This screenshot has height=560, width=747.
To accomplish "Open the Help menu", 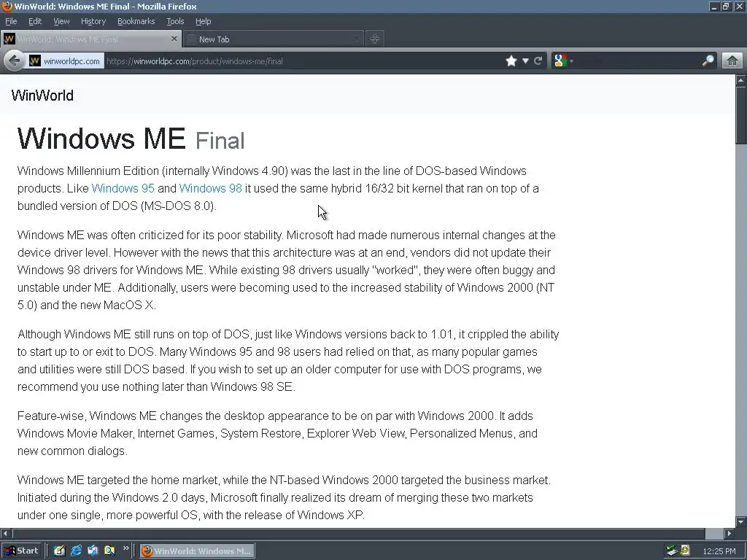I will tap(203, 21).
